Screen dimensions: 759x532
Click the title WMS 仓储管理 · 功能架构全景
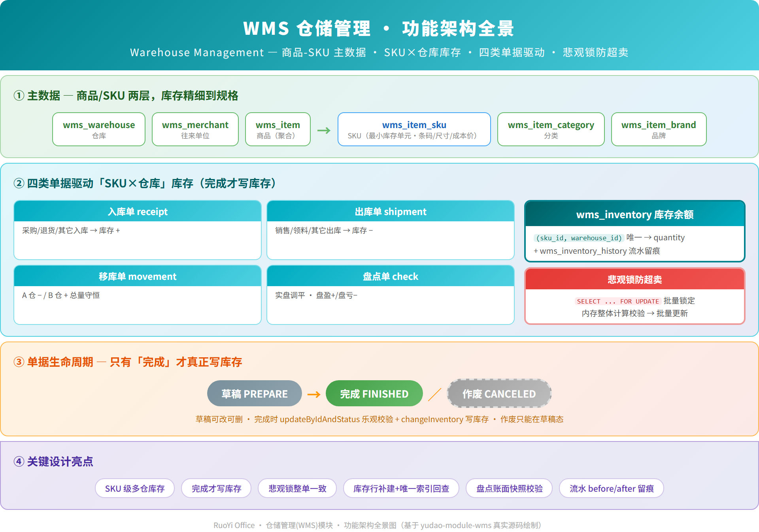[379, 28]
